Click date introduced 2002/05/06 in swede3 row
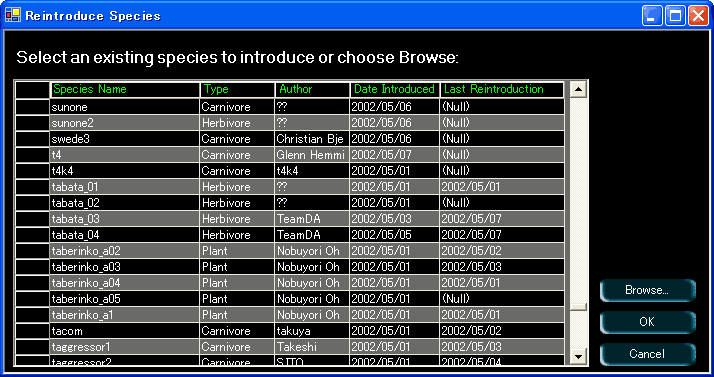This screenshot has width=714, height=377. tap(395, 139)
